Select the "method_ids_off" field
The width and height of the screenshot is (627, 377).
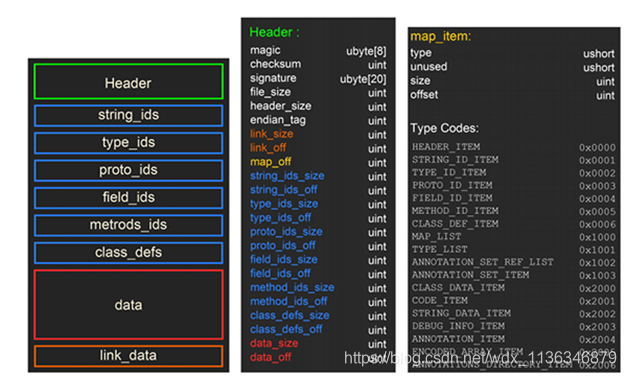(289, 301)
